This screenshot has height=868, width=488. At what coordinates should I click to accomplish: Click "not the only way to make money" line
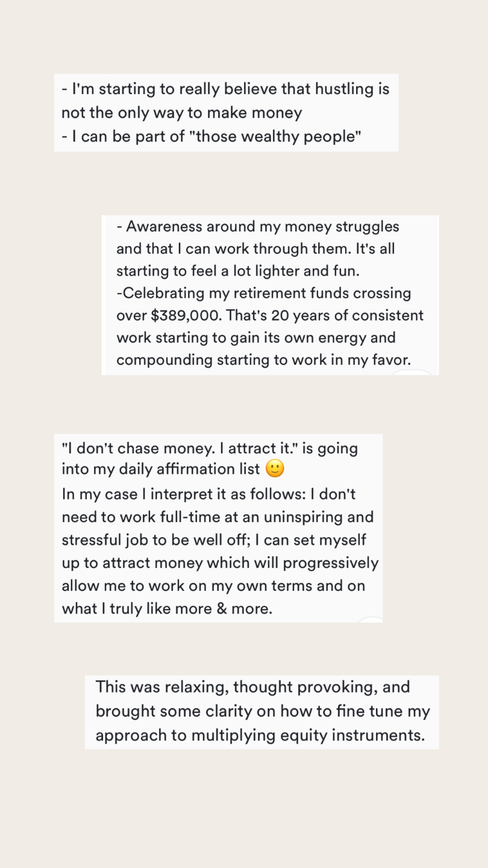coord(181,113)
